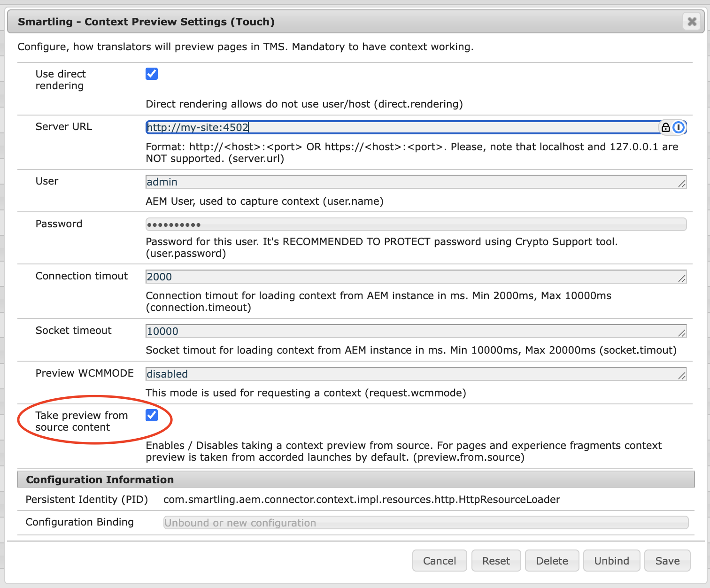Edit the Connection timout value 2000
Screen dimensions: 710x588
(x=376, y=277)
